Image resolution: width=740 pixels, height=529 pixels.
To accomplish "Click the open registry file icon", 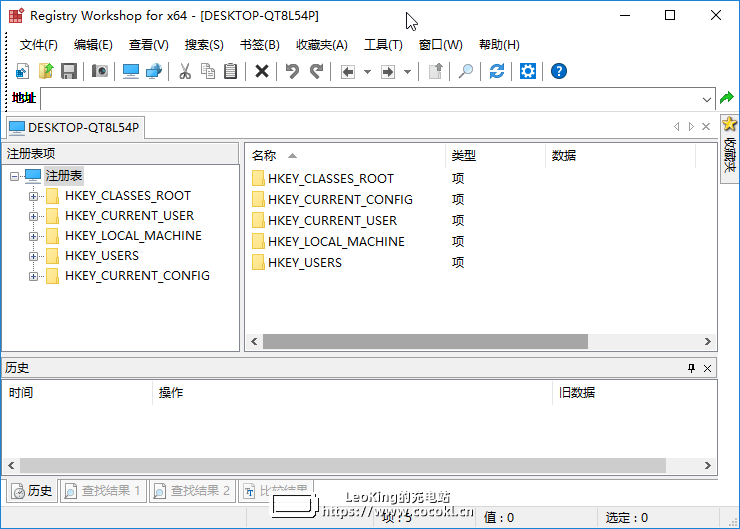I will tap(46, 71).
